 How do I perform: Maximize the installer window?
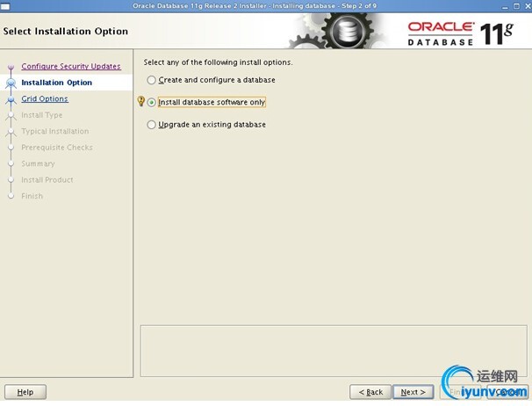tap(516, 6)
